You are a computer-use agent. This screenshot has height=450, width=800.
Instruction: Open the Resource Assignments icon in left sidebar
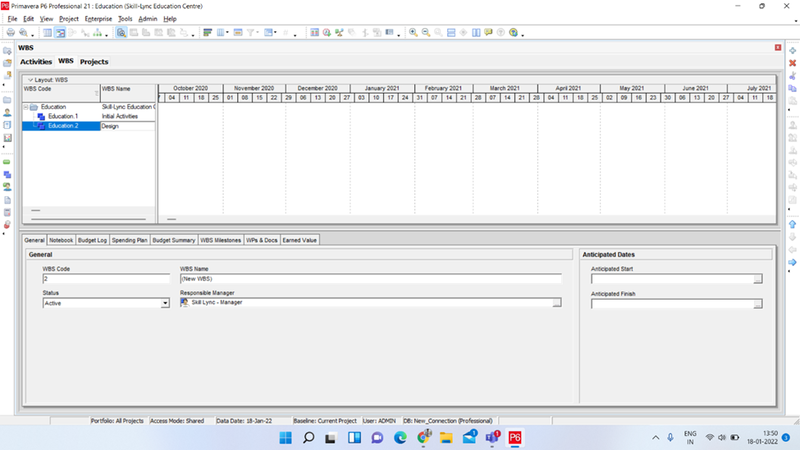pyautogui.click(x=7, y=187)
